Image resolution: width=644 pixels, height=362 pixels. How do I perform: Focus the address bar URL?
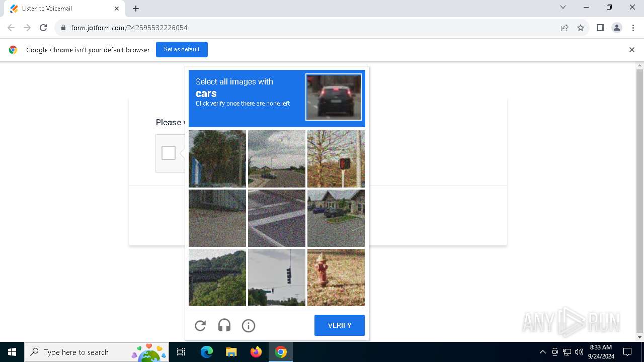click(x=129, y=28)
